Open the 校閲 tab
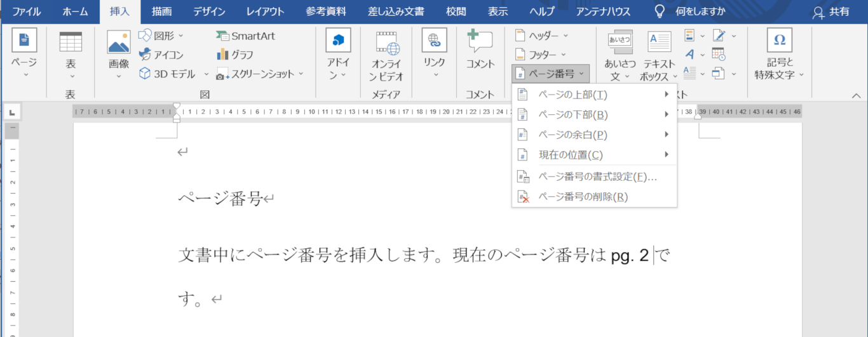Image resolution: width=868 pixels, height=337 pixels. 456,11
